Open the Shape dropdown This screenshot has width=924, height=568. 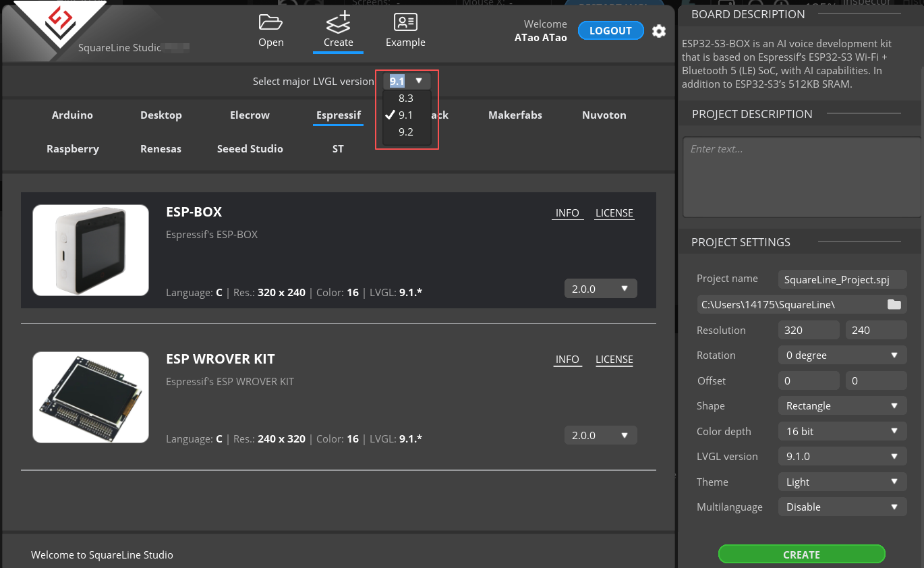[842, 406]
